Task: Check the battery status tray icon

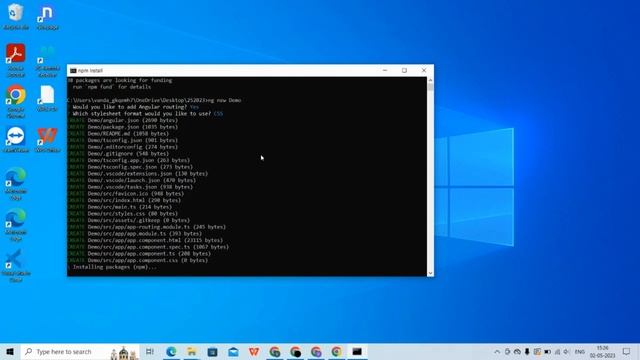Action: [x=547, y=352]
